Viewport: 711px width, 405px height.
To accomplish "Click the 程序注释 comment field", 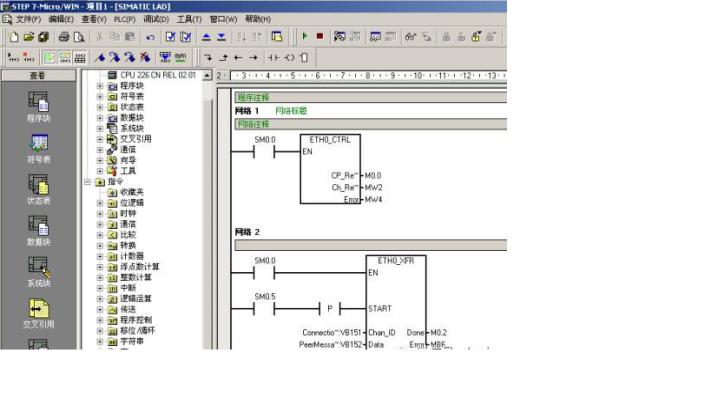I will 370,97.
